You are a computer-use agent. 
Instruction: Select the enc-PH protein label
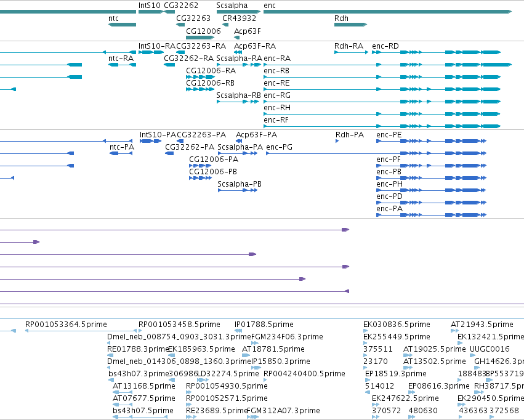389,184
